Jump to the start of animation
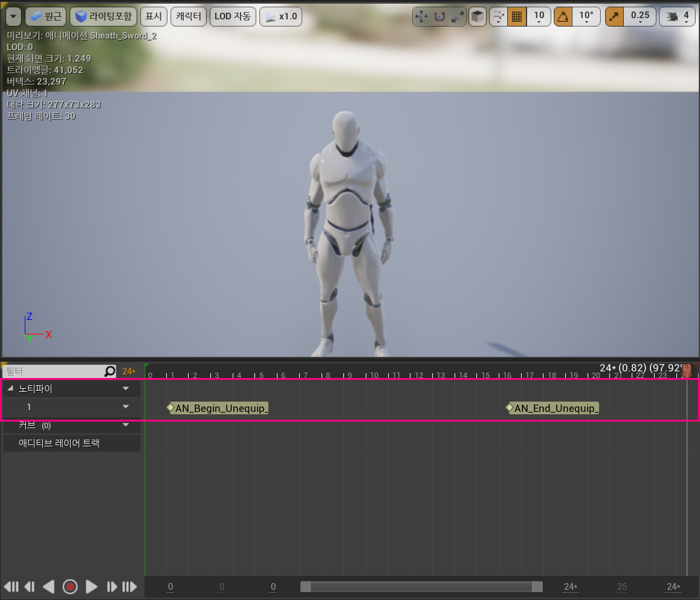700x600 pixels. [x=12, y=587]
